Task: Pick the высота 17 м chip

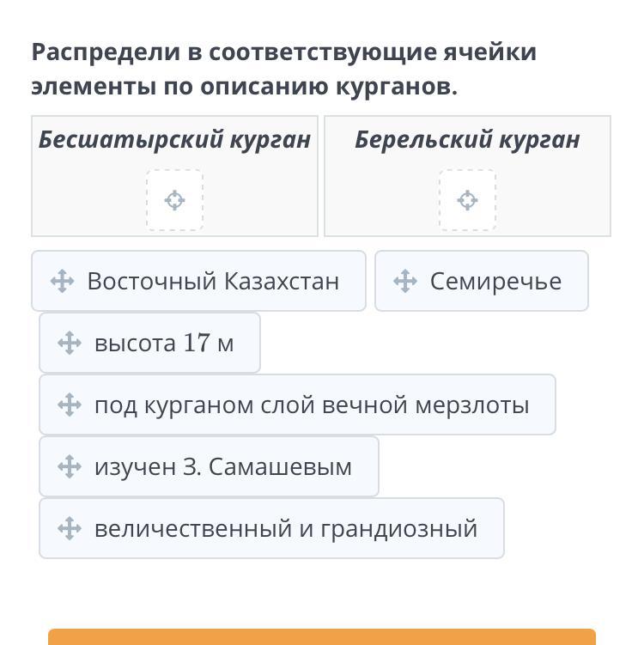Action: point(163,343)
